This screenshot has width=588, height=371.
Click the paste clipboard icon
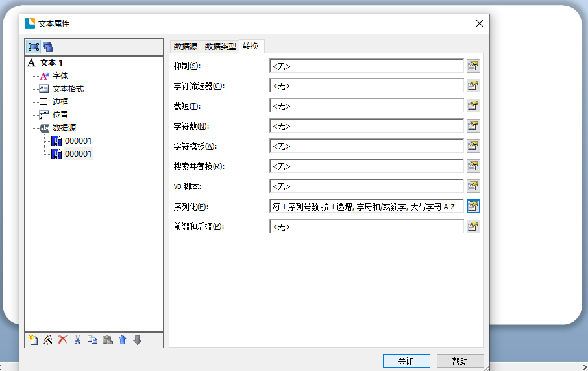(108, 340)
